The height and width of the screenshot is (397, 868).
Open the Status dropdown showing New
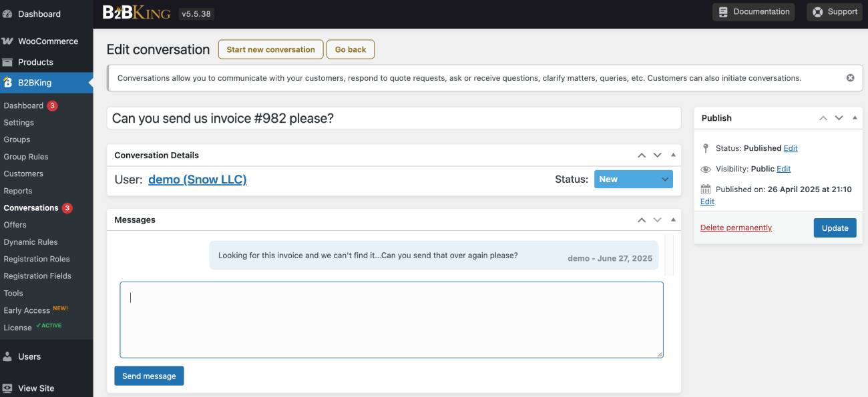point(633,179)
